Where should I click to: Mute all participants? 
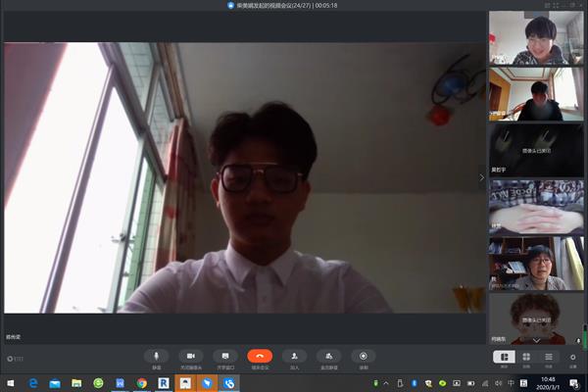pos(329,357)
